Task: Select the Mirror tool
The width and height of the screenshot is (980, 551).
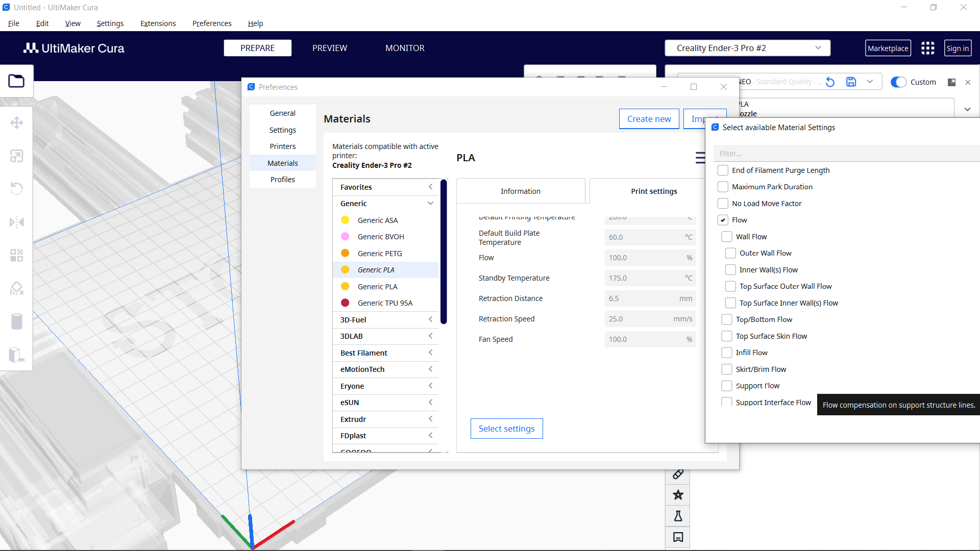Action: coord(17,222)
